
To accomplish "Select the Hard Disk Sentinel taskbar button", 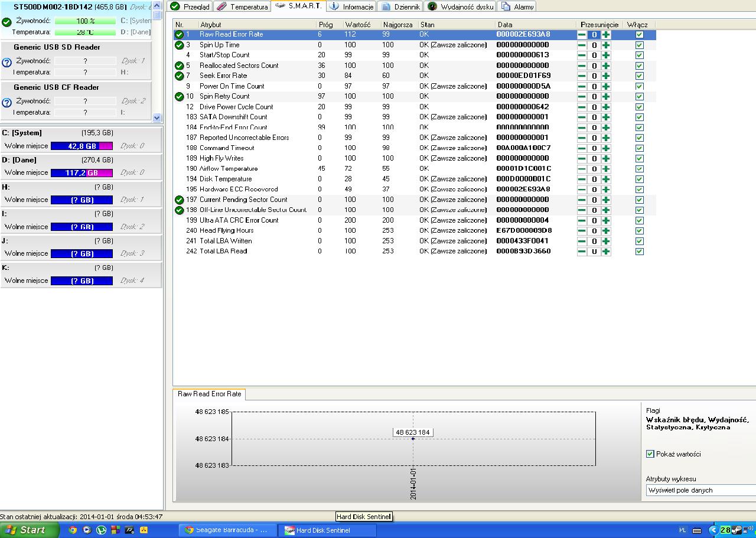I will (x=328, y=530).
